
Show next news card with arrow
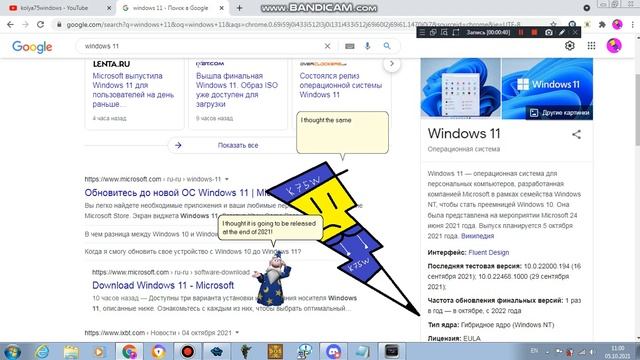391,64
